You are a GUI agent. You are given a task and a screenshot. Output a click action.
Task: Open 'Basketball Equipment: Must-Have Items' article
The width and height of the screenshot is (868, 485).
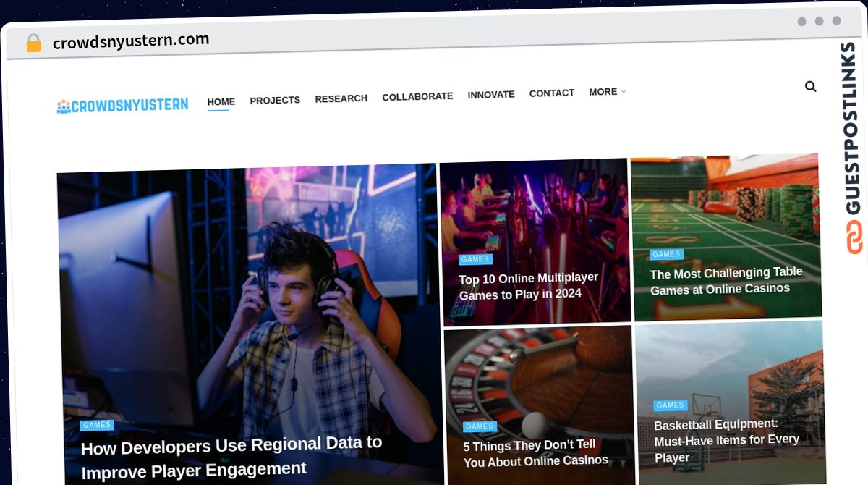pos(727,440)
